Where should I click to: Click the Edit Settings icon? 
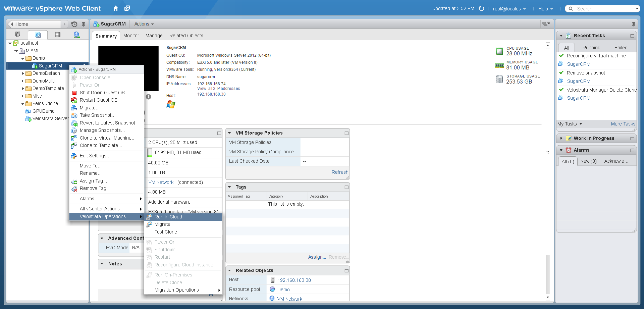(x=74, y=156)
